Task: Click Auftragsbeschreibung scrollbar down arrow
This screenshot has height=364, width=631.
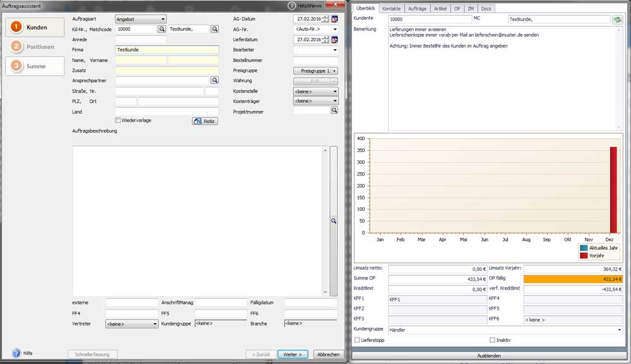Action: click(325, 293)
